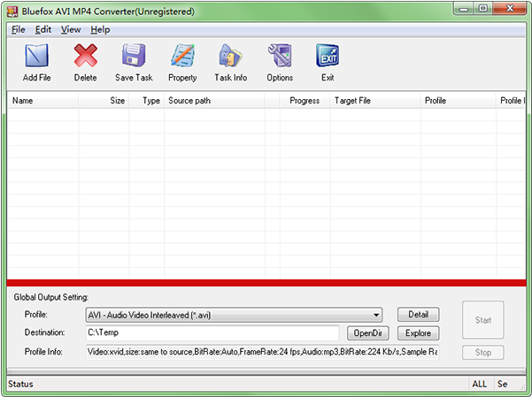532x397 pixels.
Task: Click the OpenDir button
Action: pyautogui.click(x=367, y=333)
